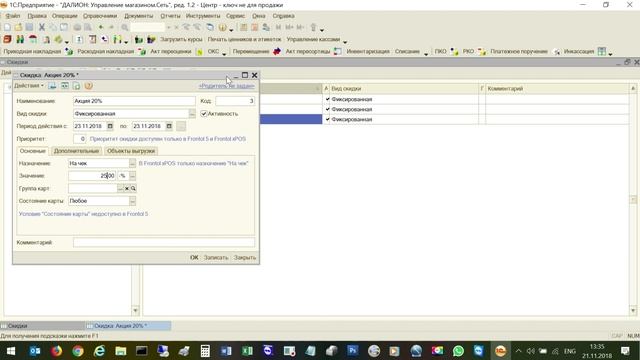Switch to the Объекты выгрузки tab
640x360 pixels.
(131, 151)
